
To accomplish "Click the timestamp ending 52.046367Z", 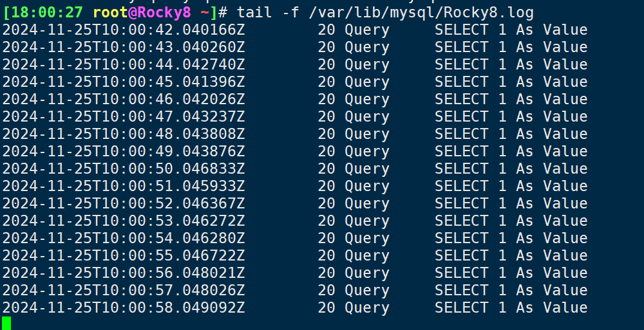I will 124,203.
